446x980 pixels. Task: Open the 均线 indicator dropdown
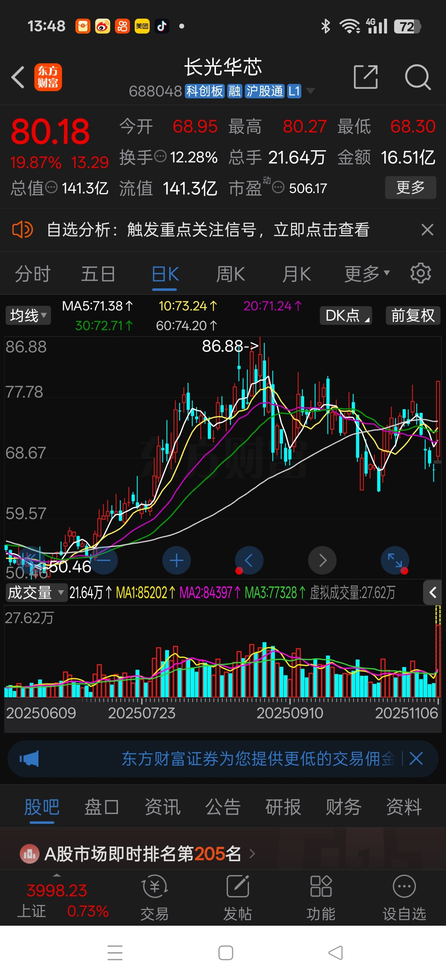coord(28,316)
